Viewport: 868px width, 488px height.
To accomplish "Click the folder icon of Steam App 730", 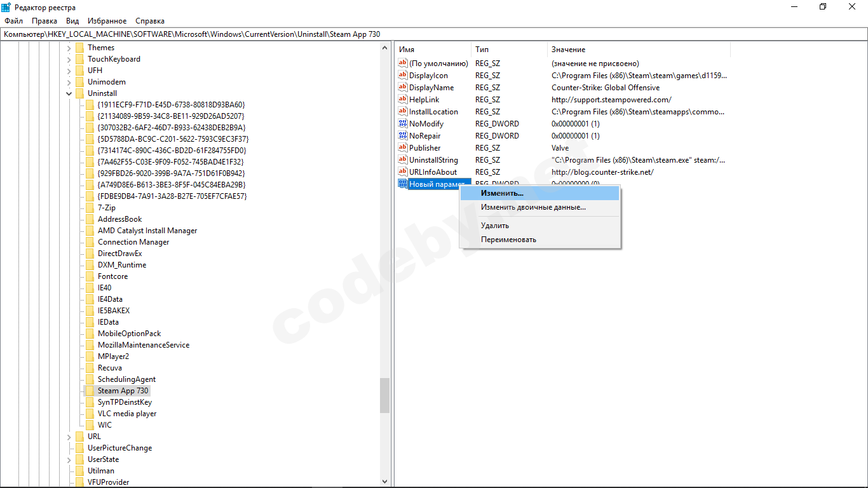I will 90,391.
